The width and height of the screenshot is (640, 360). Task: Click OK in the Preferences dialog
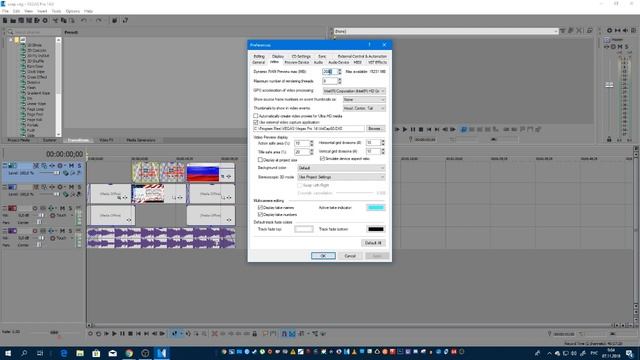point(323,256)
